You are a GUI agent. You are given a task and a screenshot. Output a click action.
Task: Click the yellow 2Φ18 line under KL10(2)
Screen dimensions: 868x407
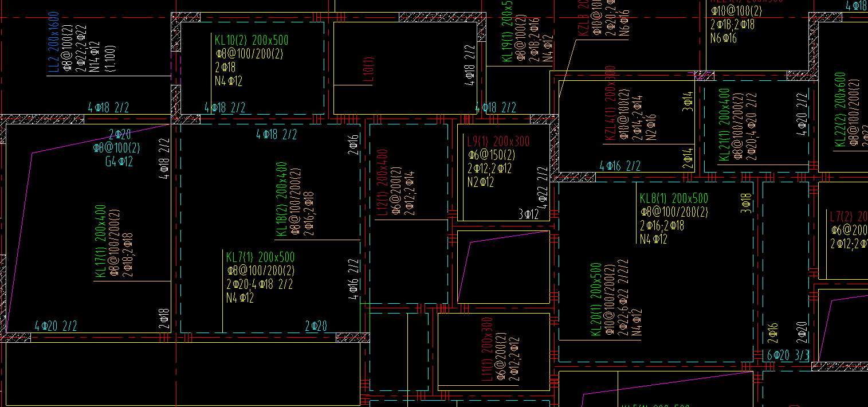tap(225, 68)
